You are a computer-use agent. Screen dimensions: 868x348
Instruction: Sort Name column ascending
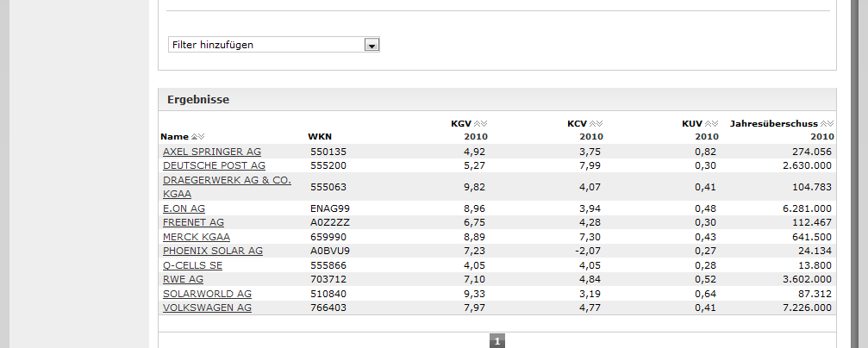point(195,137)
